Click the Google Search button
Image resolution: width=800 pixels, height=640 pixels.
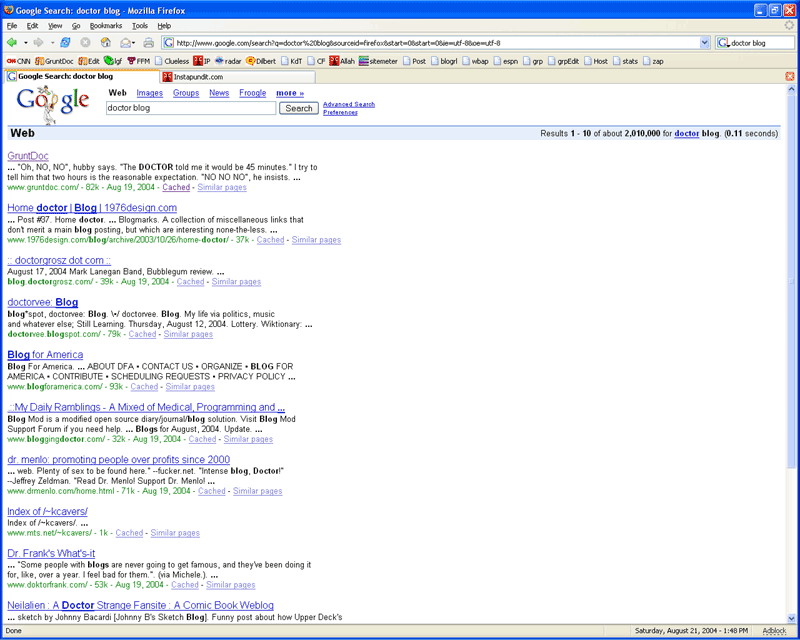(x=298, y=108)
